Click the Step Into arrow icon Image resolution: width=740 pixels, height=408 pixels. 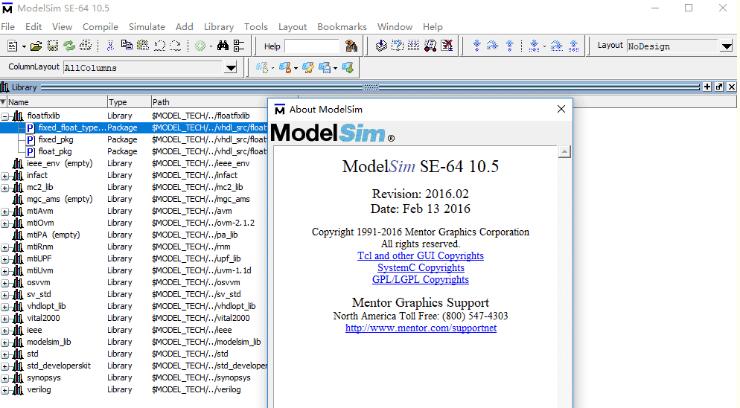click(x=477, y=46)
